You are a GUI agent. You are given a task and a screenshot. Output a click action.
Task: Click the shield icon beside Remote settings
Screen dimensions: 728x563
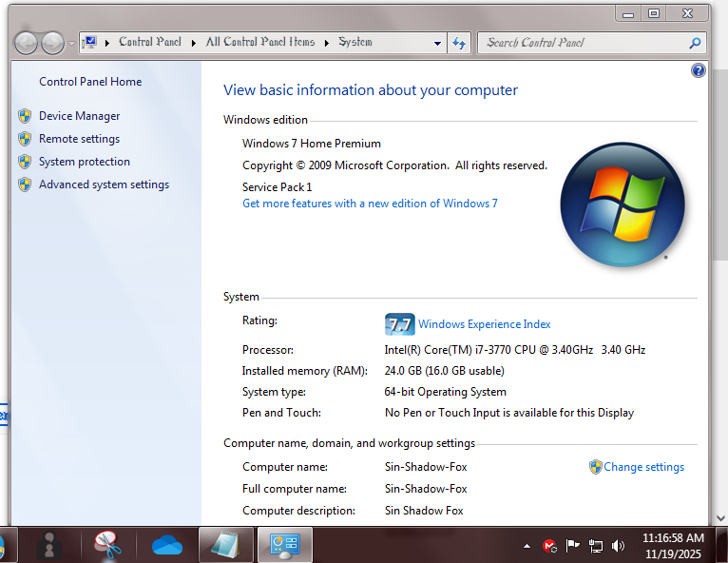click(x=25, y=139)
